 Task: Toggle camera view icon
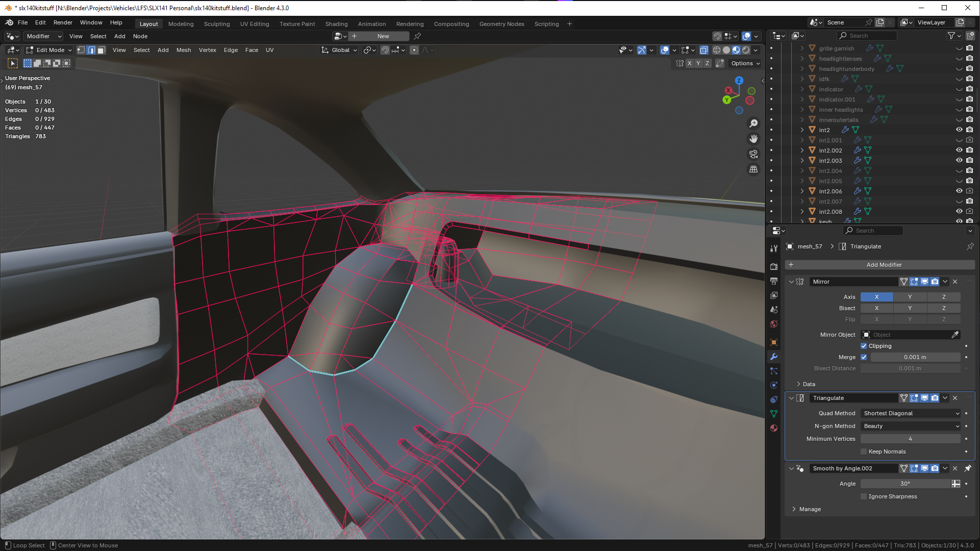753,154
